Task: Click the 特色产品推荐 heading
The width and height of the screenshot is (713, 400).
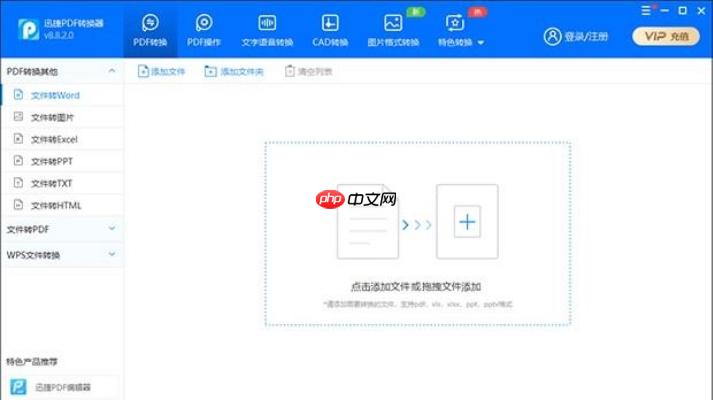Action: 32,362
